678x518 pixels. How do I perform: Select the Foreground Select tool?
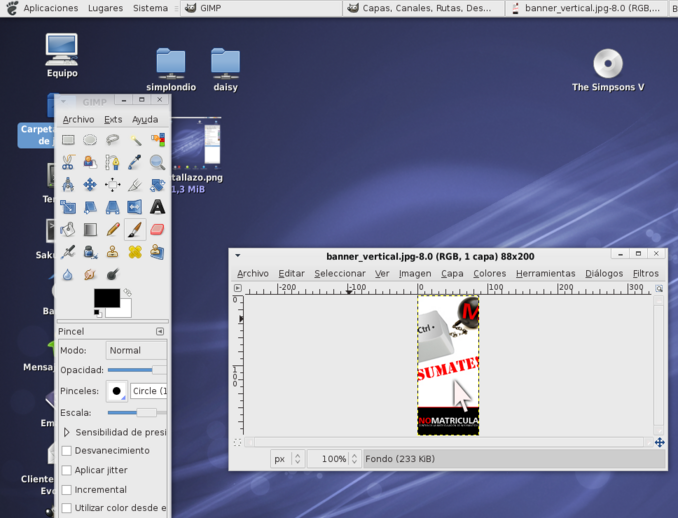point(90,162)
